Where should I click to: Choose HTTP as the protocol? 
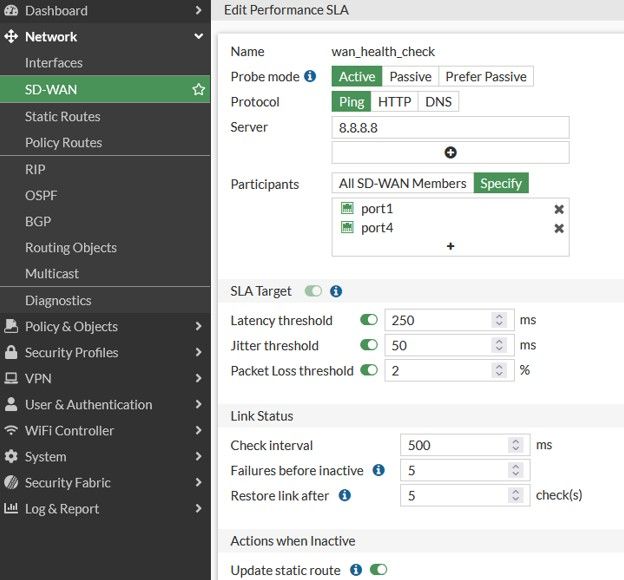[394, 101]
